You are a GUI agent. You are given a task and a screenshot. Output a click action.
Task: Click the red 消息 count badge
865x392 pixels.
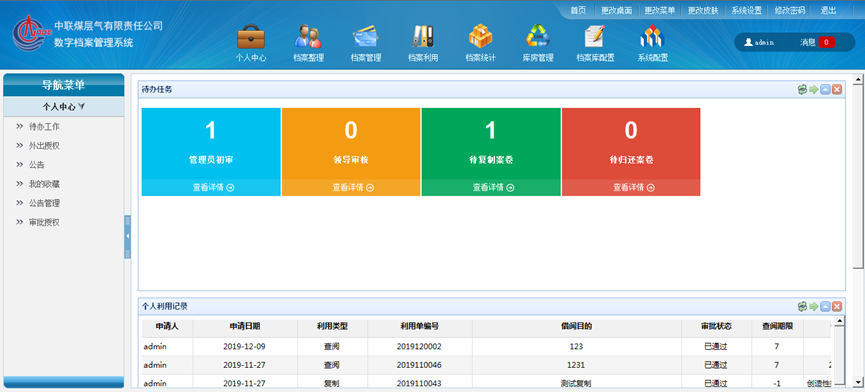click(826, 42)
